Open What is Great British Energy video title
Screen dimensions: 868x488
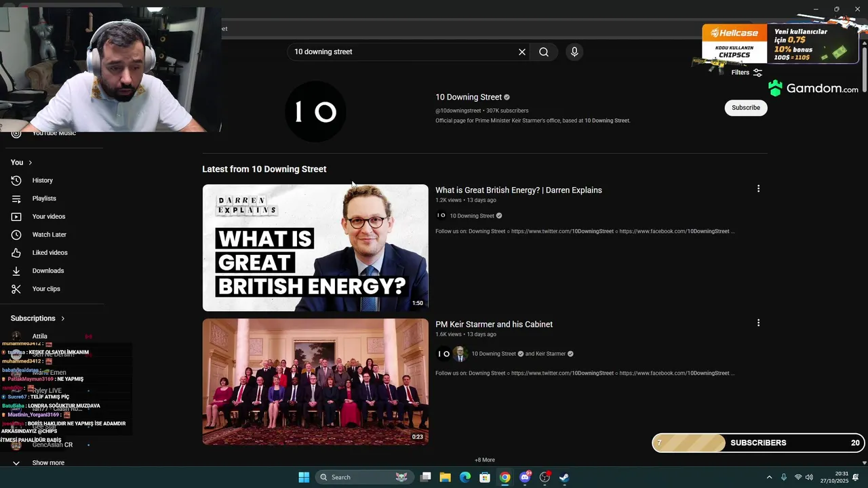(519, 190)
